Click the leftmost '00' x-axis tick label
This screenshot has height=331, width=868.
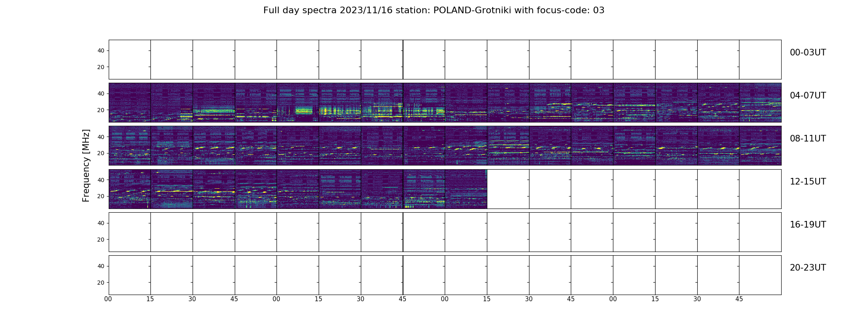108,299
